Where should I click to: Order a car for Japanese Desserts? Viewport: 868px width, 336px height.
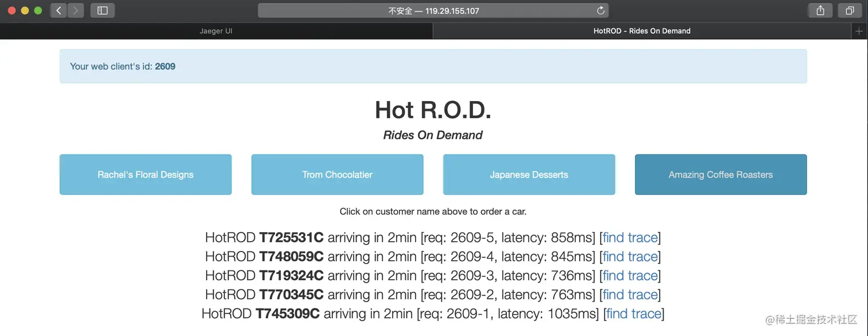click(529, 175)
